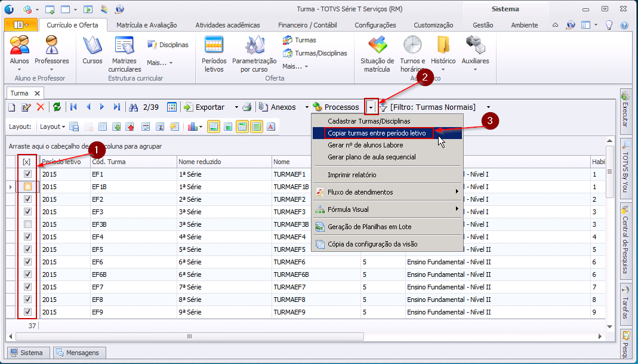
Task: Click the red delete X toolbar icon
Action: coord(41,107)
